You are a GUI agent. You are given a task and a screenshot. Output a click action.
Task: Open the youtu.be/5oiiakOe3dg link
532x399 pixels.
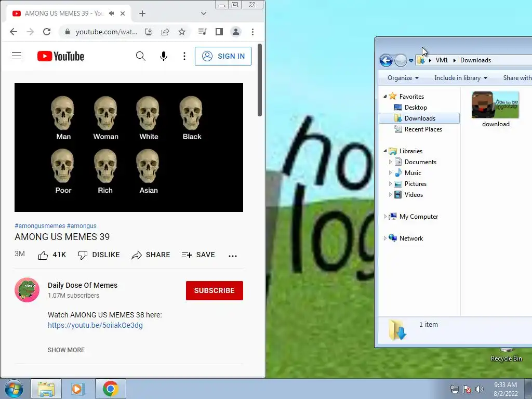point(96,325)
